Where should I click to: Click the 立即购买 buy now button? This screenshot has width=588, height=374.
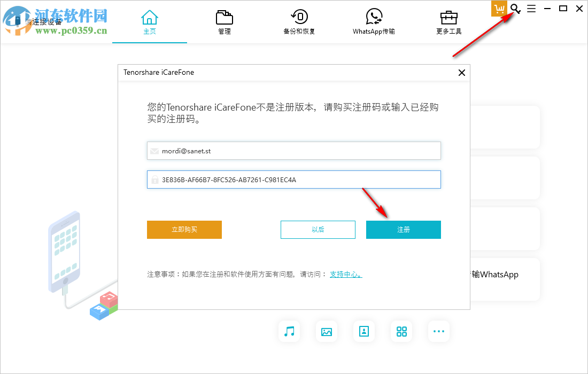[x=184, y=229]
